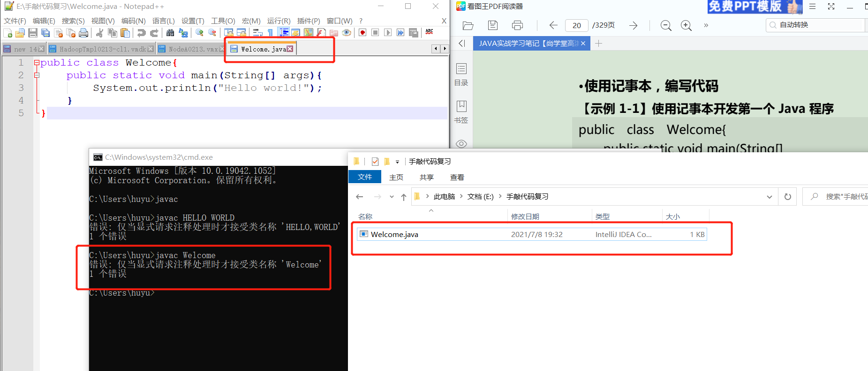Add a new PDF reader tab

598,44
